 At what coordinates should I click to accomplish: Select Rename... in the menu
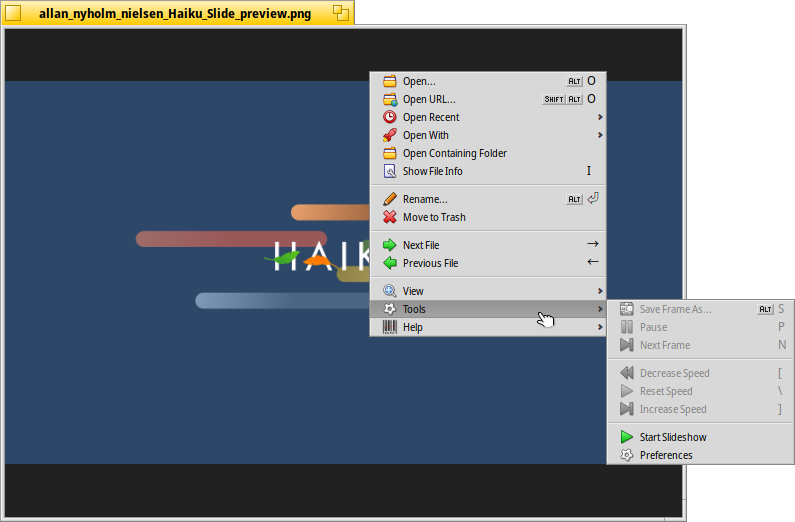[488, 199]
